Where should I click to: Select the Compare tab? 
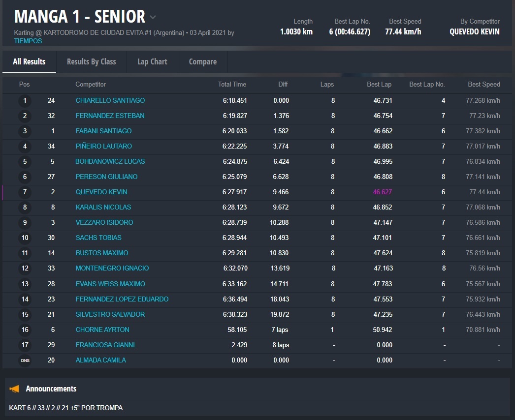tap(202, 61)
